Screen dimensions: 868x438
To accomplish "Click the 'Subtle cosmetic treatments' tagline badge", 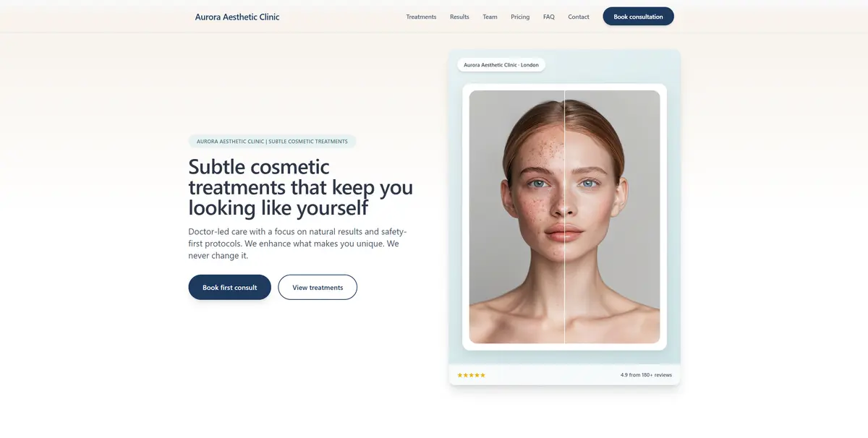I will (272, 142).
